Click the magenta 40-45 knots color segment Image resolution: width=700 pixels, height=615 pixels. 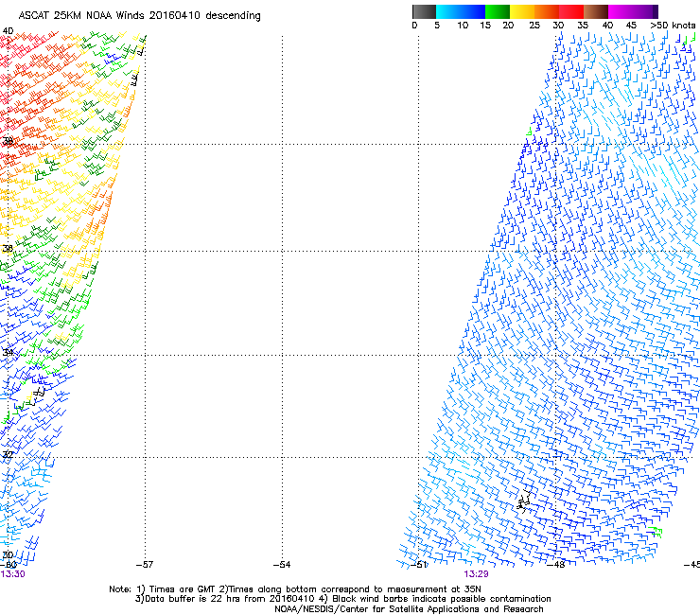tap(621, 11)
